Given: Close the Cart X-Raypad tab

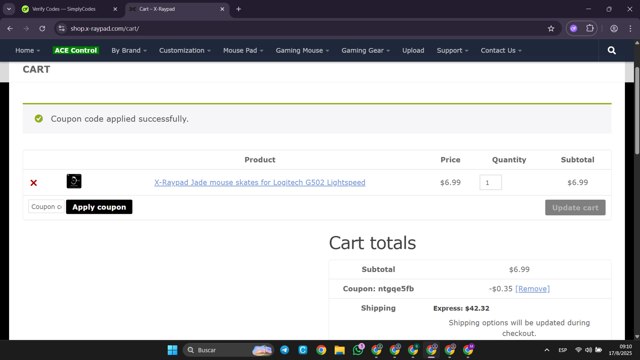Looking at the screenshot, I should coord(222,9).
